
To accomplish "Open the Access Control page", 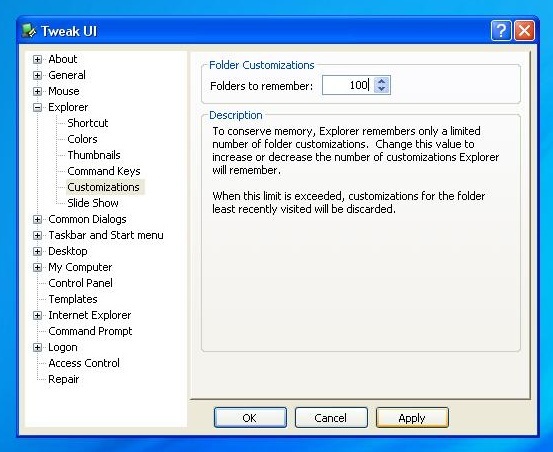I will [84, 363].
